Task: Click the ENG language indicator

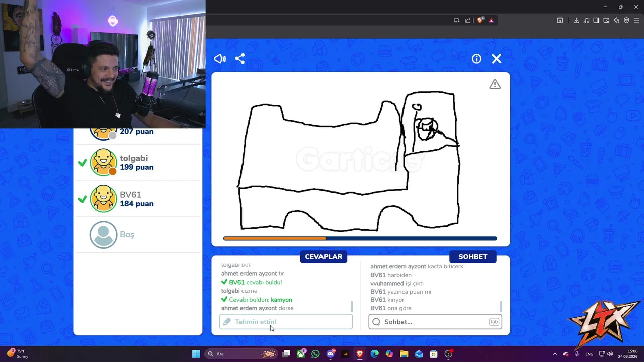Action: click(589, 354)
